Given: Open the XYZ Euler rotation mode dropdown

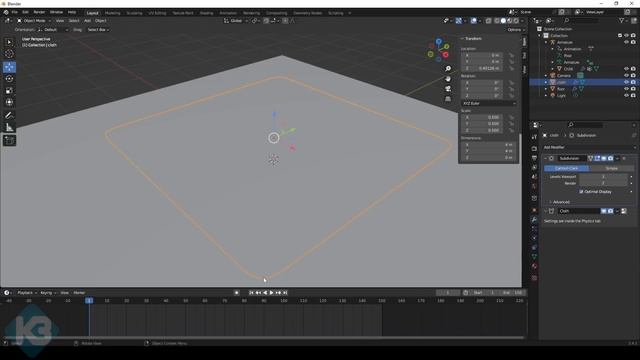Looking at the screenshot, I should click(489, 103).
